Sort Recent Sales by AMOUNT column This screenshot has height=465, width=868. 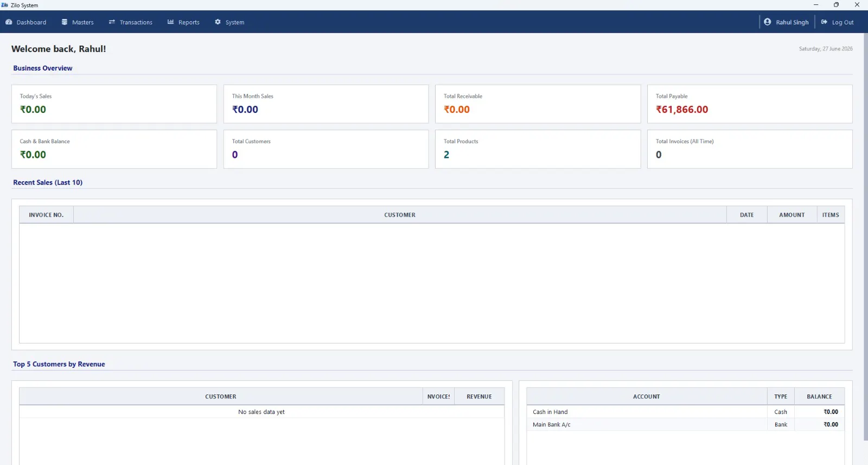792,215
